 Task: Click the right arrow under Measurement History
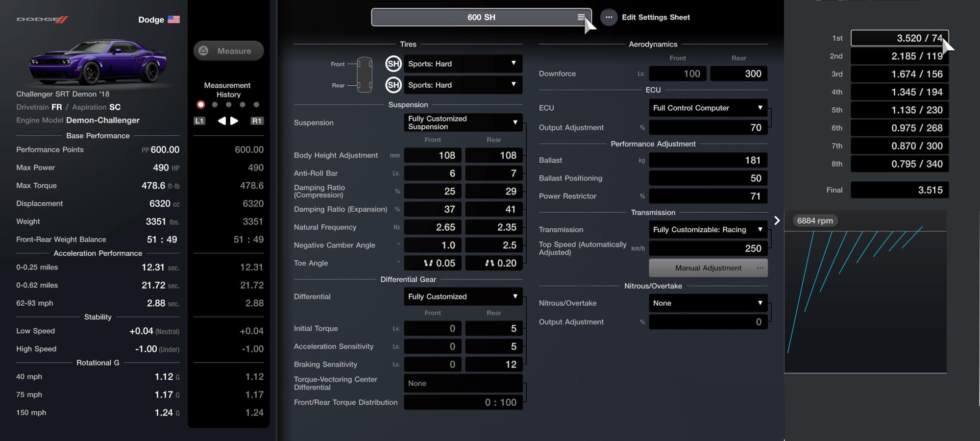(235, 120)
